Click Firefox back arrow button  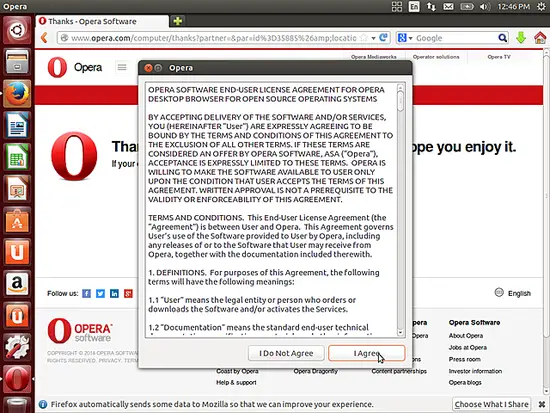click(x=44, y=38)
